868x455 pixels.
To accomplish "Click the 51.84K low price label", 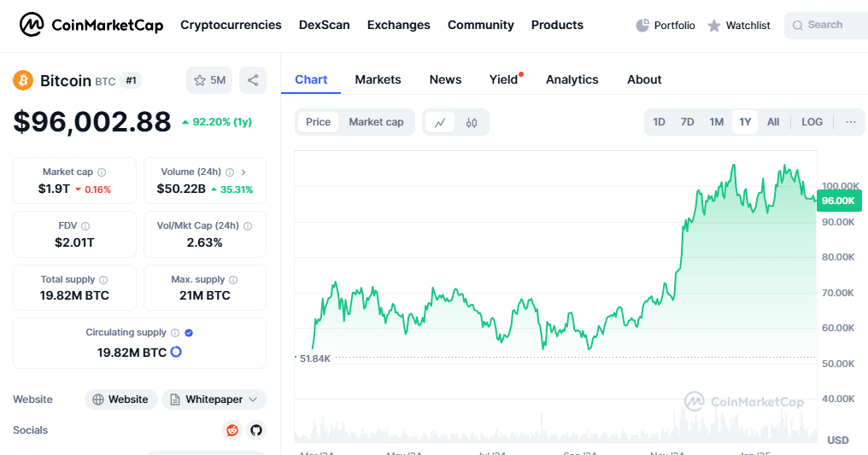I will coord(315,359).
